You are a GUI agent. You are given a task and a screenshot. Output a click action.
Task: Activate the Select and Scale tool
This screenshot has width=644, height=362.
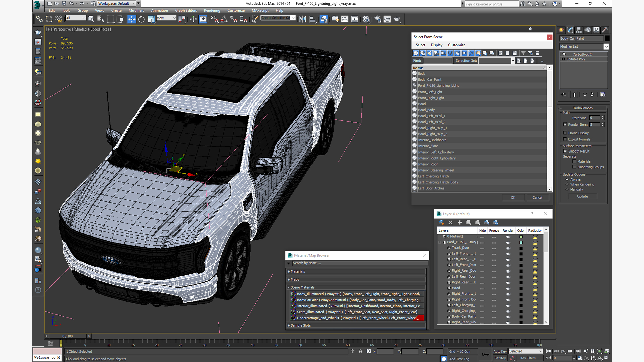151,19
